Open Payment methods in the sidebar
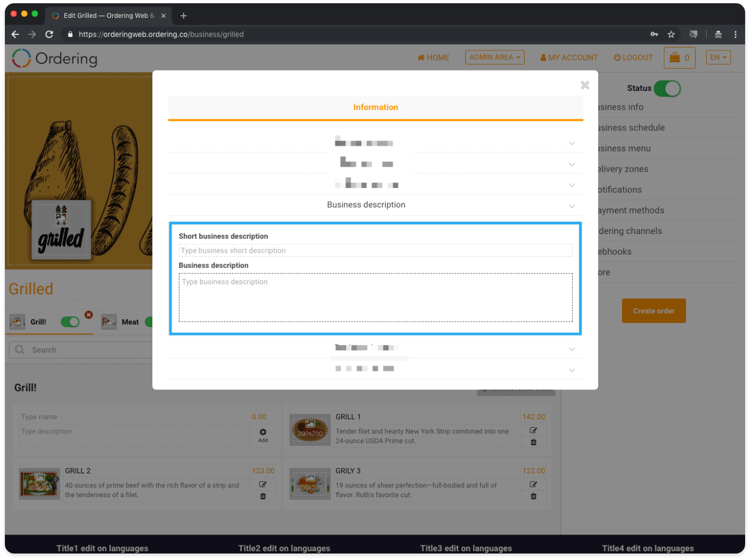This screenshot has height=560, width=750. tap(631, 210)
